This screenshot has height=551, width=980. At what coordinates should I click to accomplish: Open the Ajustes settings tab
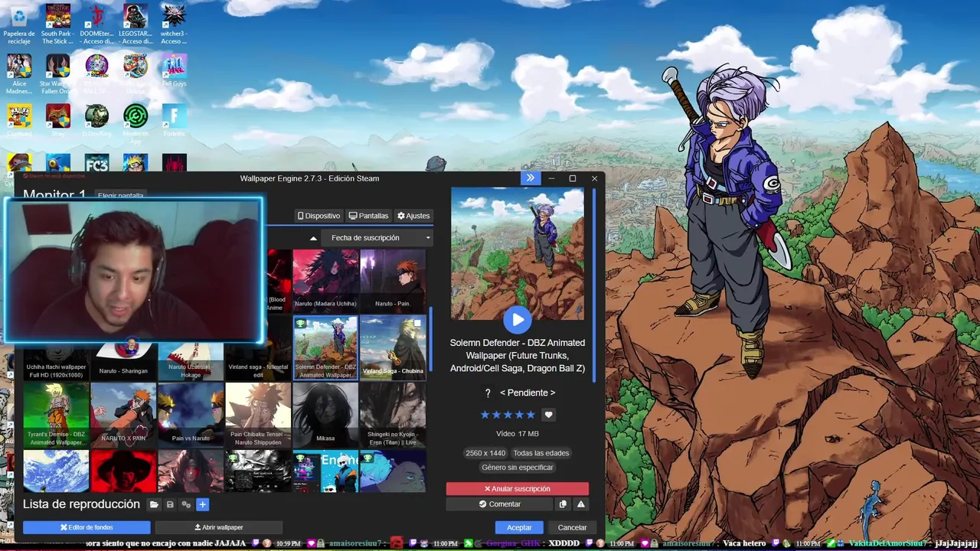pos(413,216)
